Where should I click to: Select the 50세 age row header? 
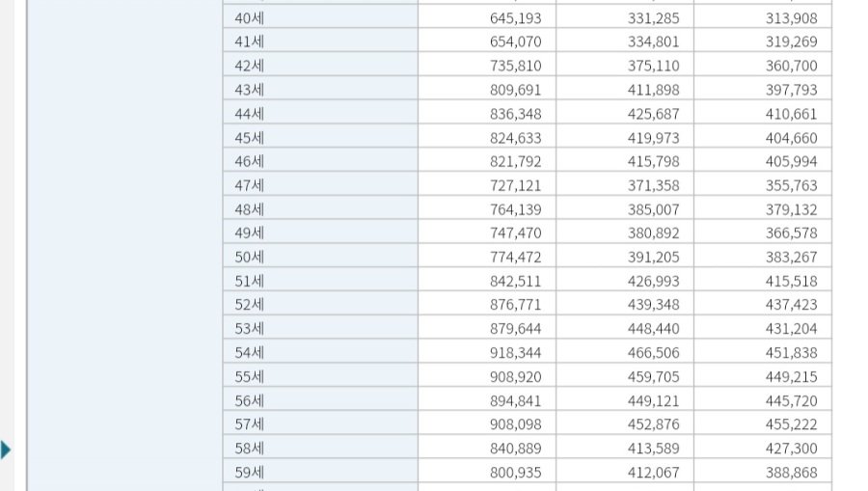point(250,258)
